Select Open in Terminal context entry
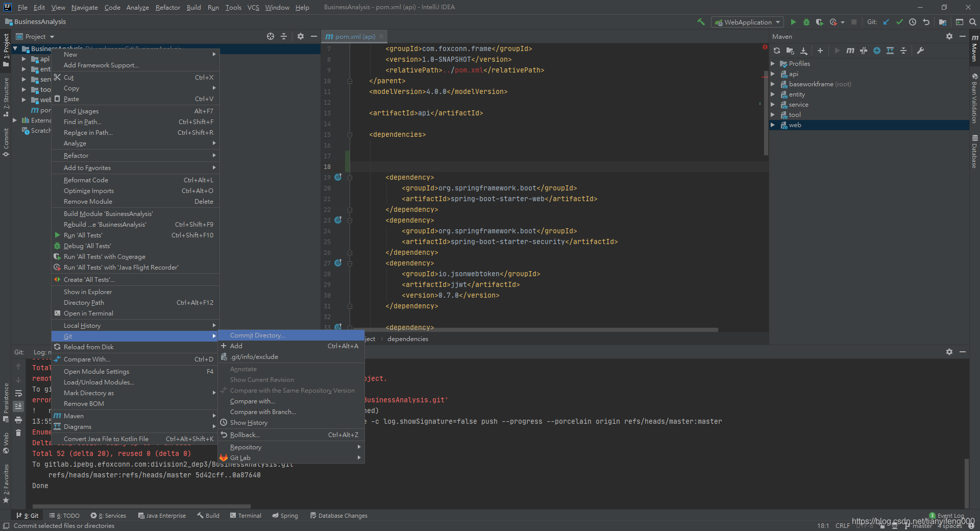 (x=135, y=313)
